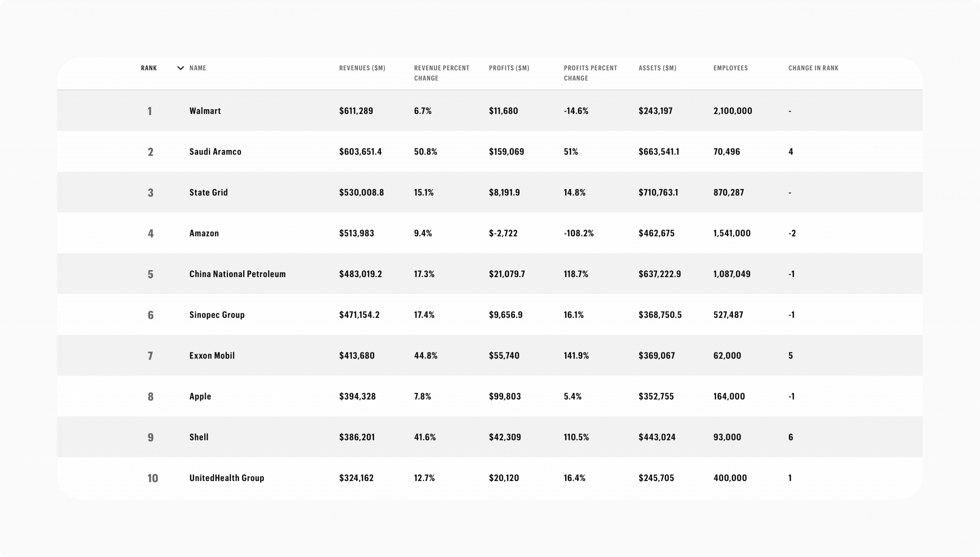Sort by Profits ($M) header

click(x=509, y=68)
